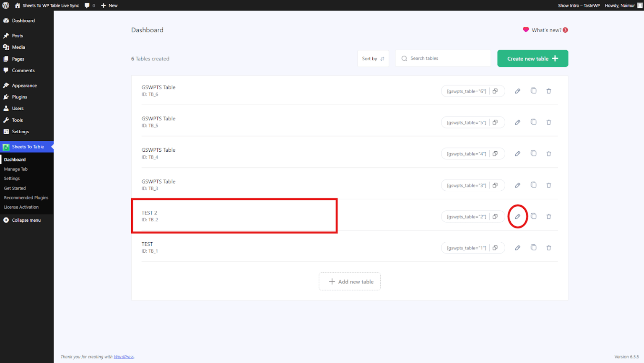Viewport: 644px width, 363px height.
Task: Copy the shortcode for table TB_2
Action: point(496,216)
